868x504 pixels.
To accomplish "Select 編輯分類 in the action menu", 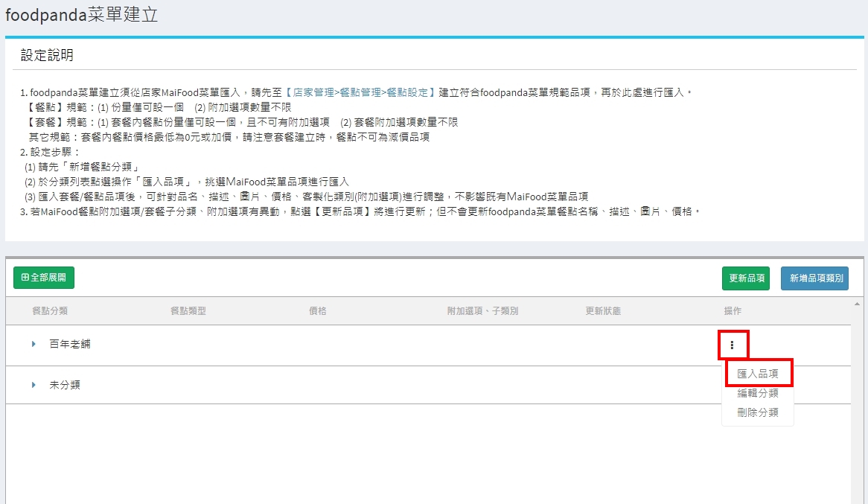I will pyautogui.click(x=757, y=393).
